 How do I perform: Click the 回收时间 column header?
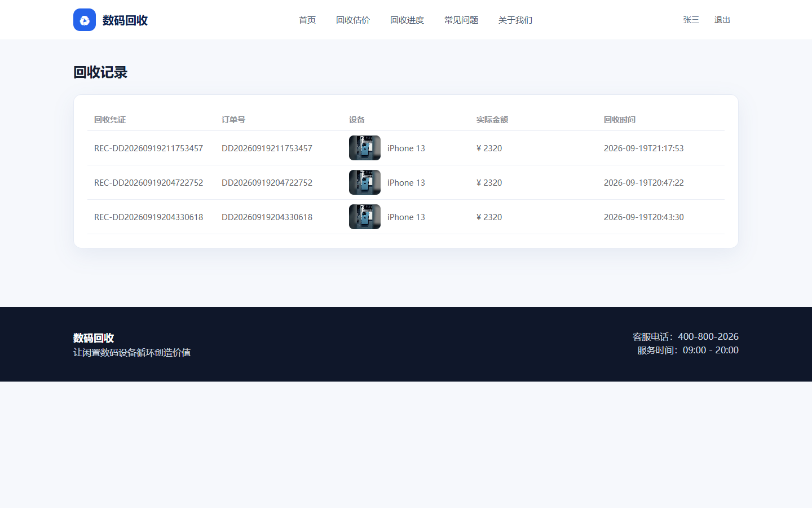pyautogui.click(x=620, y=120)
